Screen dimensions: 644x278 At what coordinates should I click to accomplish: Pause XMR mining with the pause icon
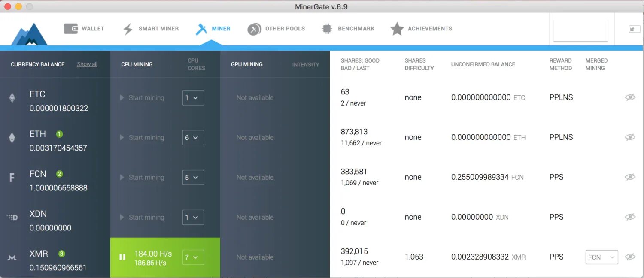click(x=122, y=257)
